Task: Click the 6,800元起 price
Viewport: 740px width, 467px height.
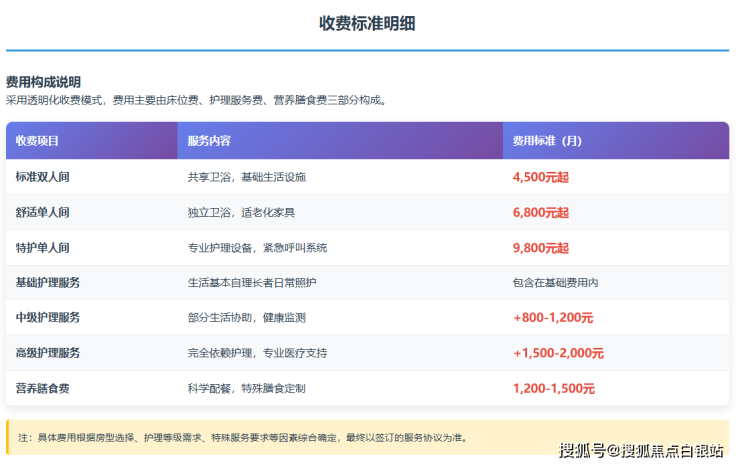Action: 540,212
